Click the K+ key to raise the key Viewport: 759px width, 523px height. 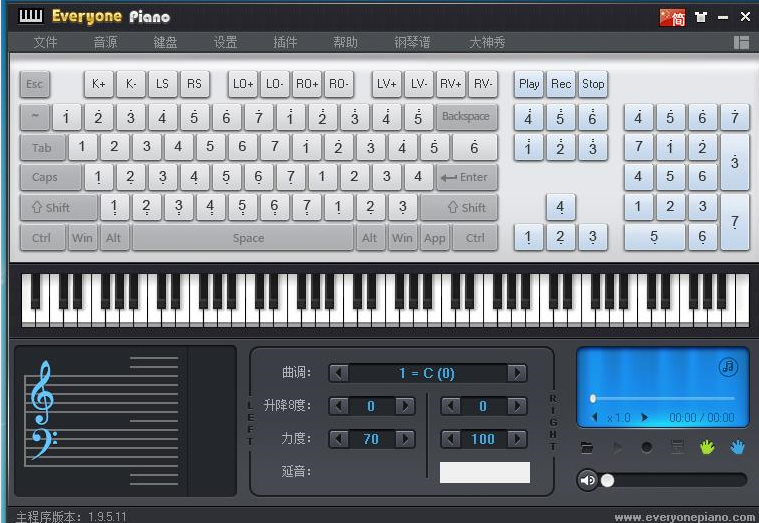(x=98, y=84)
